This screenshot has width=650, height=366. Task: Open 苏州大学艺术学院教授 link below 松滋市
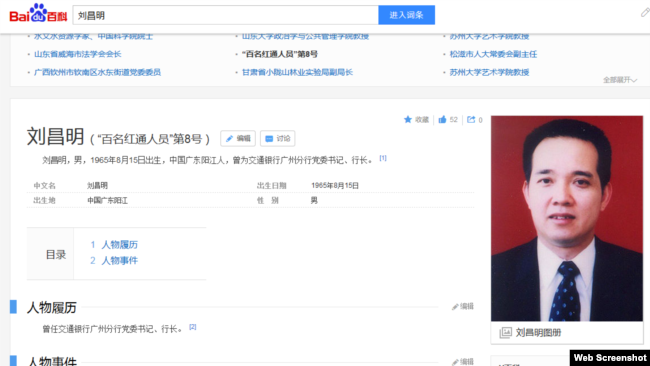pyautogui.click(x=490, y=72)
